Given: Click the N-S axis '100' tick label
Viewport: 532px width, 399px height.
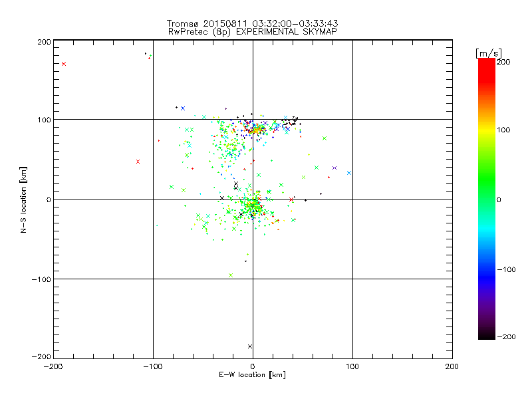Looking at the screenshot, I should click(44, 120).
